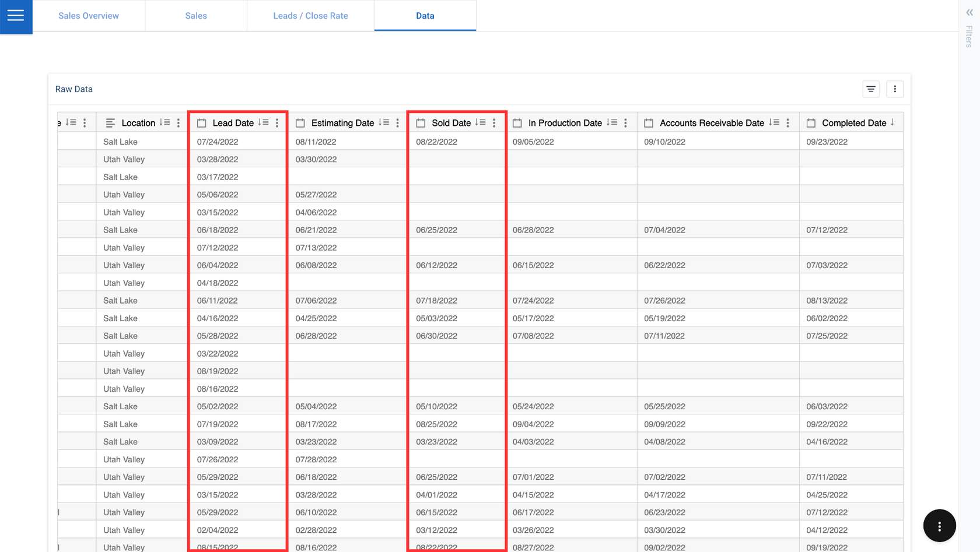The height and width of the screenshot is (552, 980).
Task: Open the Accounts Receivable Date column options menu
Action: point(788,123)
